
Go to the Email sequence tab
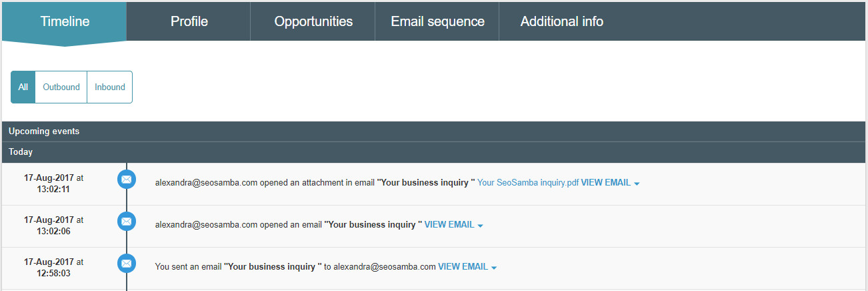(x=437, y=21)
